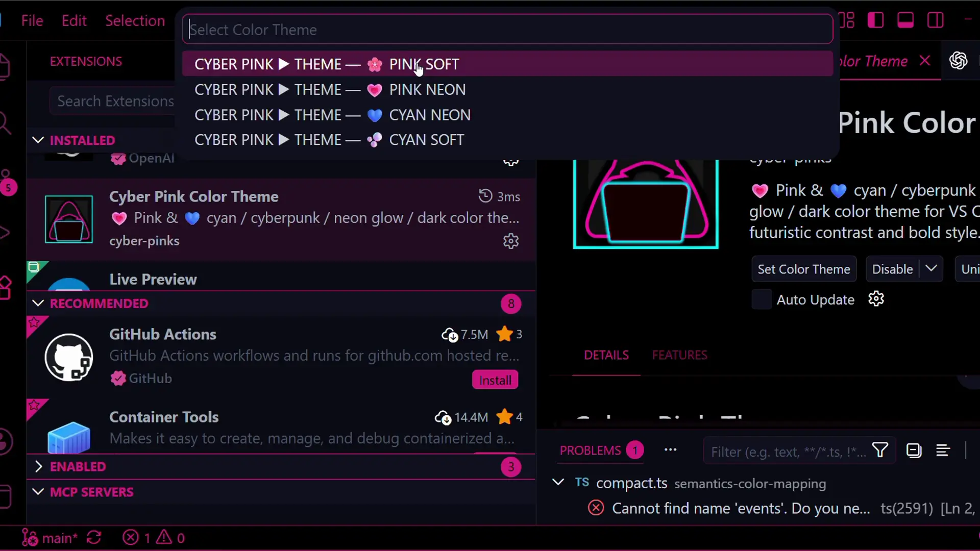Open the File menu
This screenshot has height=551, width=980.
32,21
